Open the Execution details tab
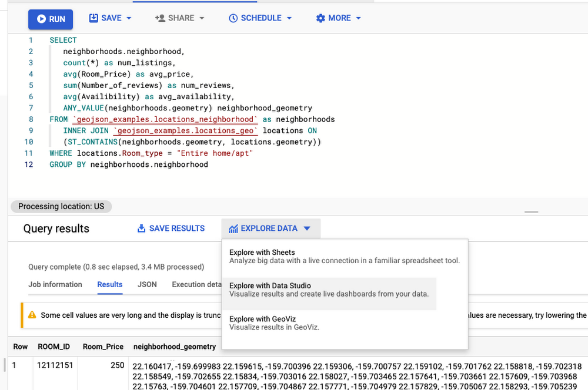Screen dimensions: 588x390 click(196, 284)
